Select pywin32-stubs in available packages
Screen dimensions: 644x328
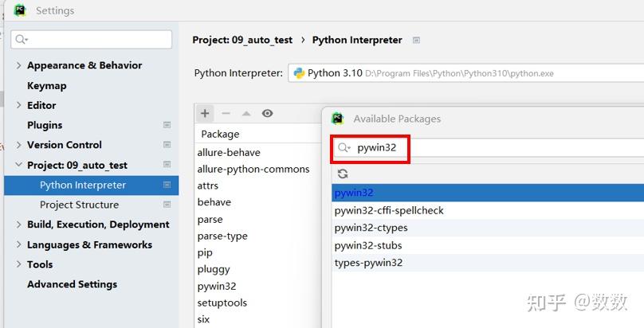(368, 245)
